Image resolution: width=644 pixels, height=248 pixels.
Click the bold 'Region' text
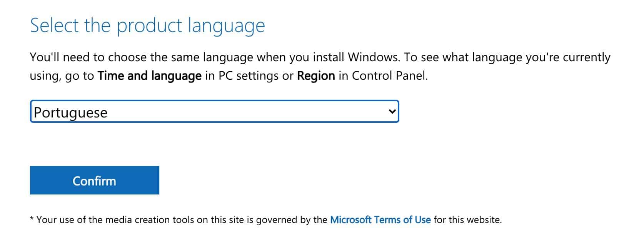click(316, 75)
